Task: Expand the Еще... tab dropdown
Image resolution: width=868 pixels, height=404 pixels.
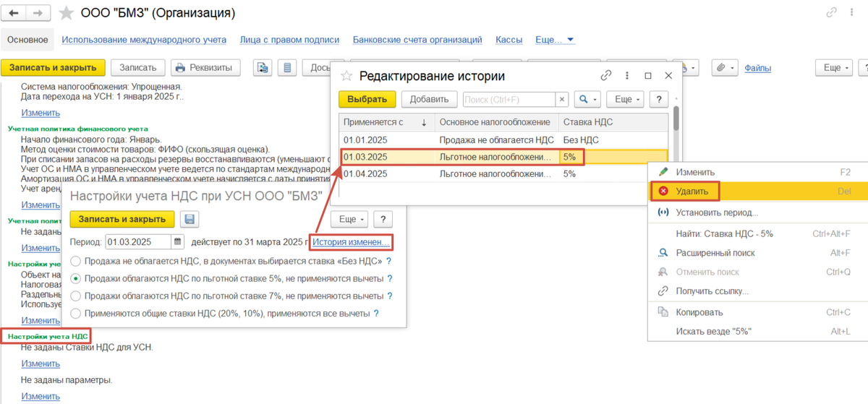Action: 555,40
